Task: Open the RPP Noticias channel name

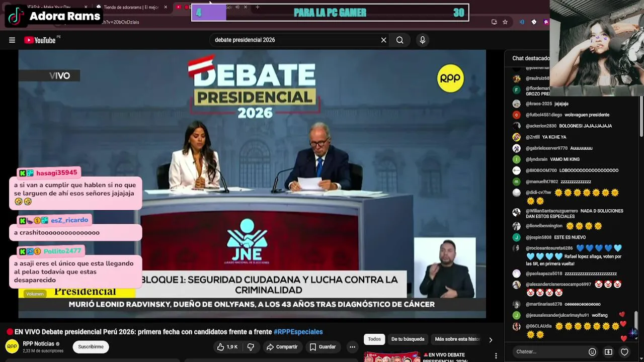Action: [38, 344]
